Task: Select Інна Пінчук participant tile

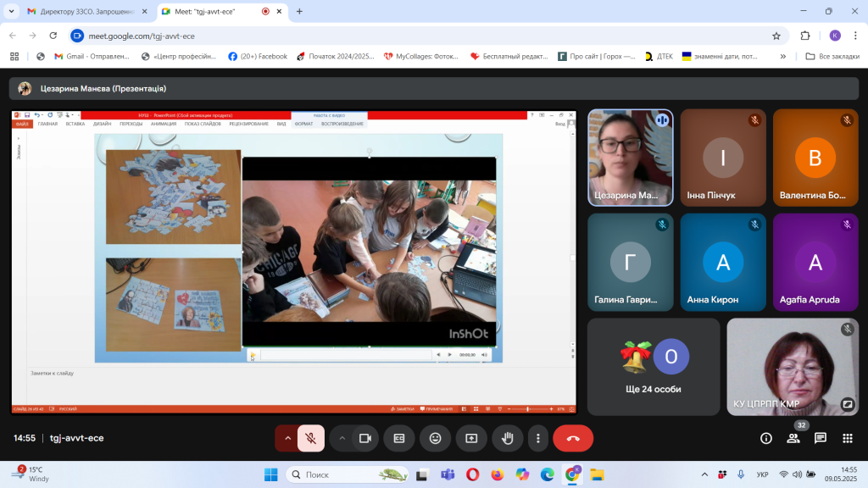Action: coord(723,158)
